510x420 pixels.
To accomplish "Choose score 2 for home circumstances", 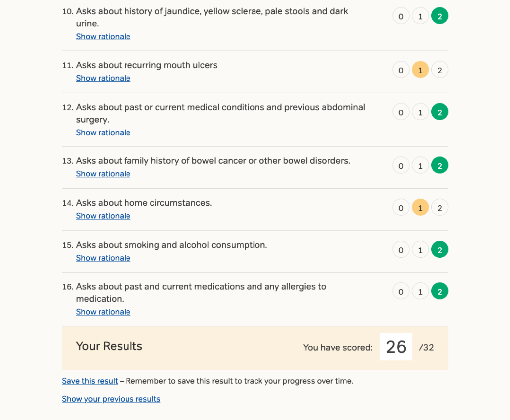I will 439,208.
